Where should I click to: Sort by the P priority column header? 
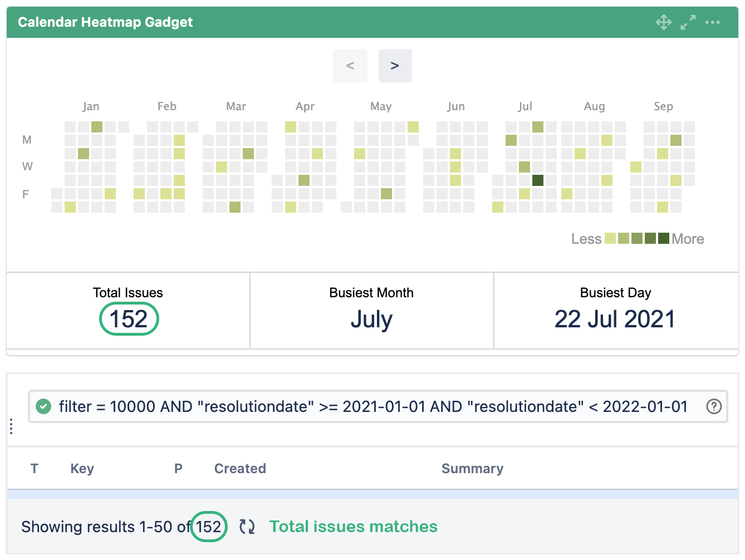(178, 469)
